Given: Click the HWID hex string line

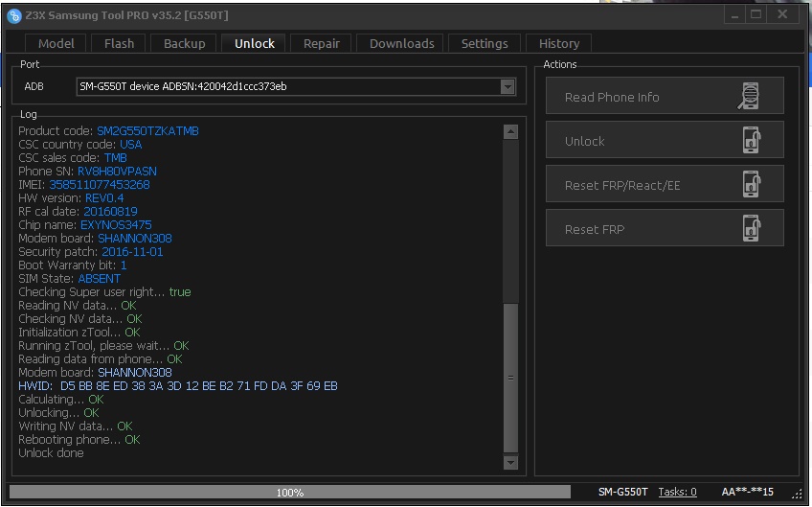Looking at the screenshot, I should click(178, 386).
